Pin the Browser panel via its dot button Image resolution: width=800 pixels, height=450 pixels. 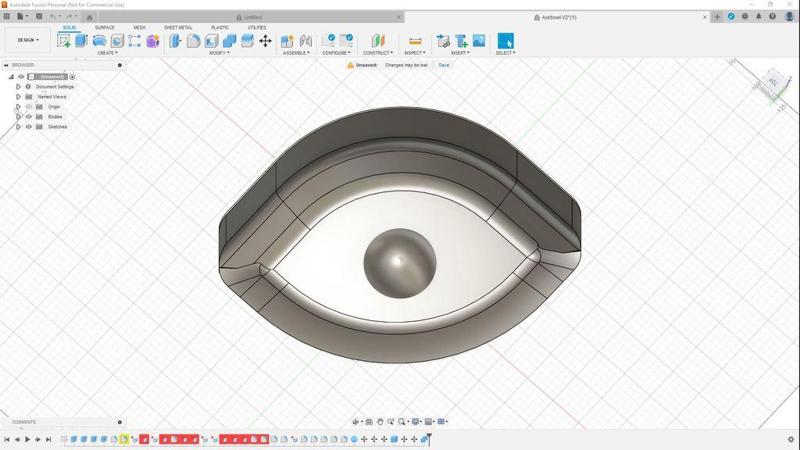[120, 65]
